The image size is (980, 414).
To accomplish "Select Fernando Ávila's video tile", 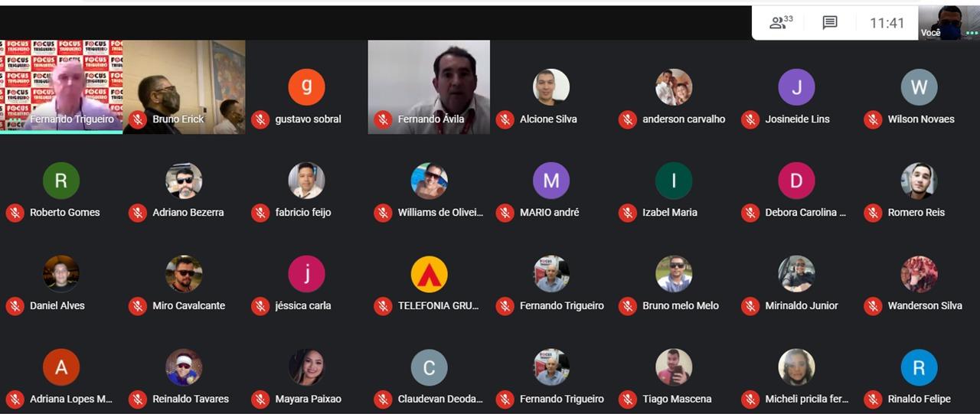I will coord(429,86).
